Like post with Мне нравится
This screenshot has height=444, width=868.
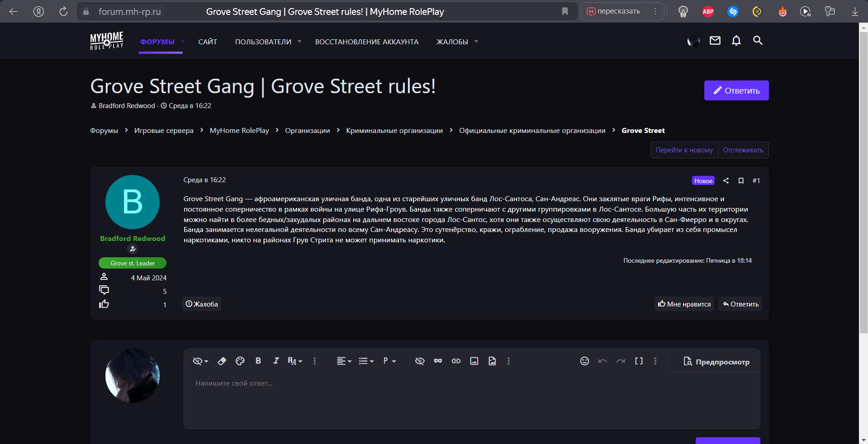coord(684,304)
